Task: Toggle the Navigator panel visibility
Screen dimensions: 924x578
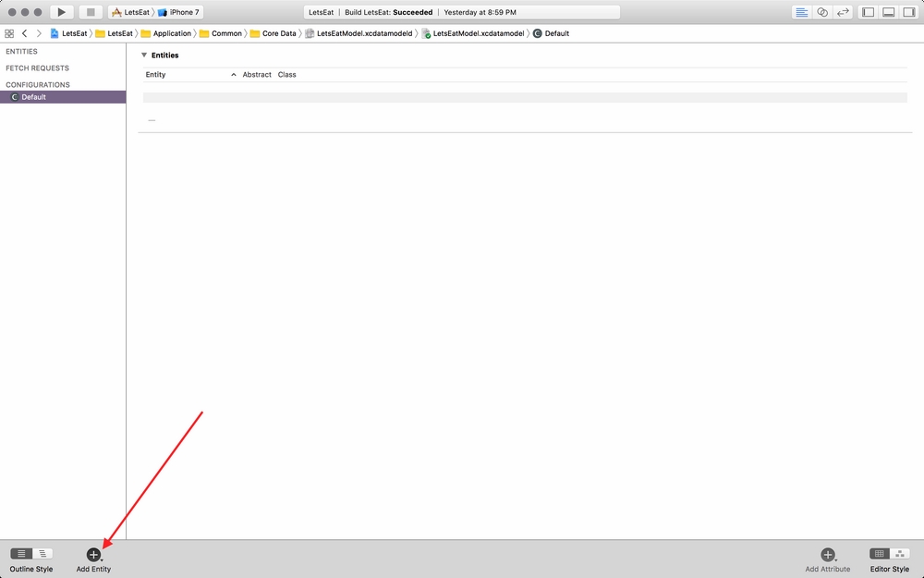Action: (x=868, y=12)
